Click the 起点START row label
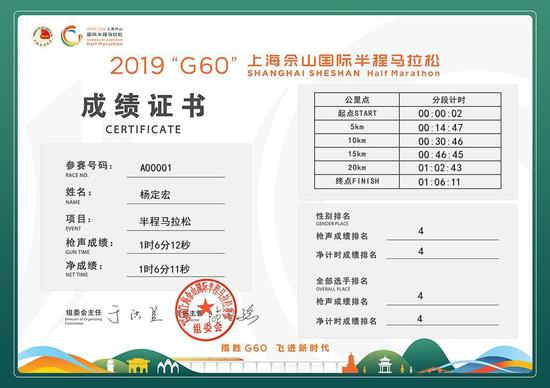Screen dimensions: 550x388 (x=357, y=113)
